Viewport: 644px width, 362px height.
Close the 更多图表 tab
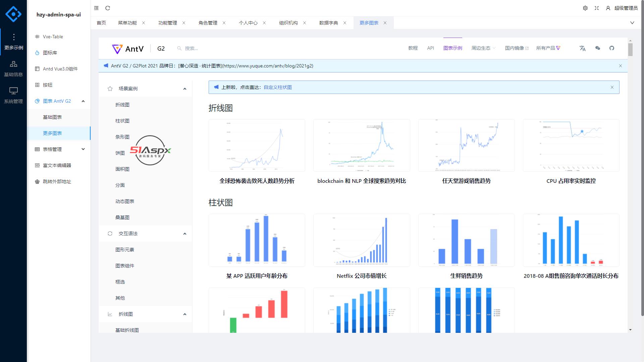click(385, 23)
